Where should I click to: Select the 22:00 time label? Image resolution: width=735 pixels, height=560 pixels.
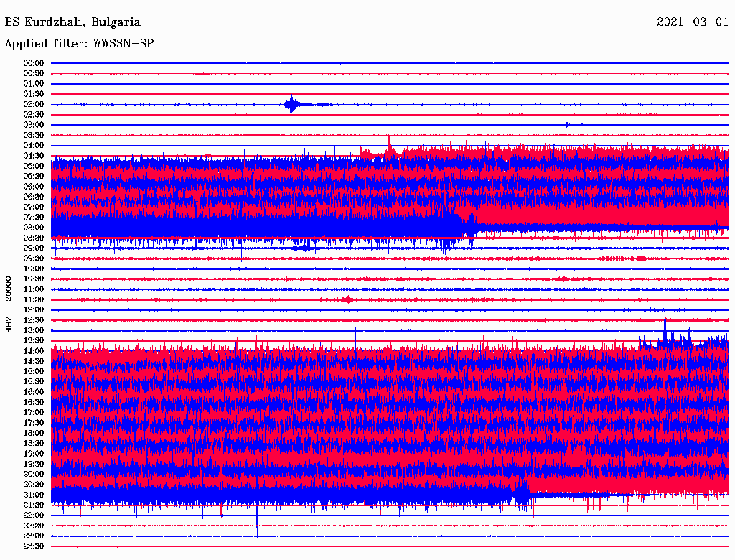[x=34, y=515]
